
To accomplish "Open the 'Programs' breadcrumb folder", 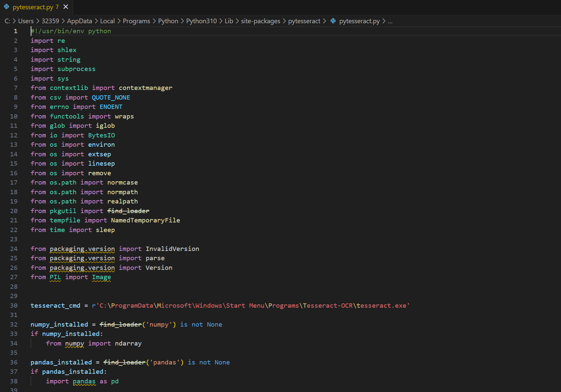I will pyautogui.click(x=137, y=21).
